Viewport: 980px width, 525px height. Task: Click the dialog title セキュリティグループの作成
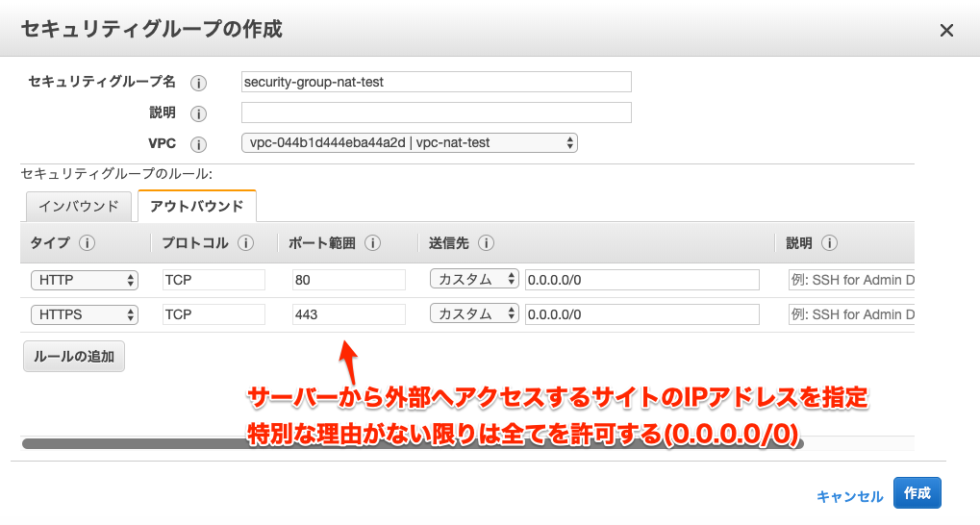[151, 29]
